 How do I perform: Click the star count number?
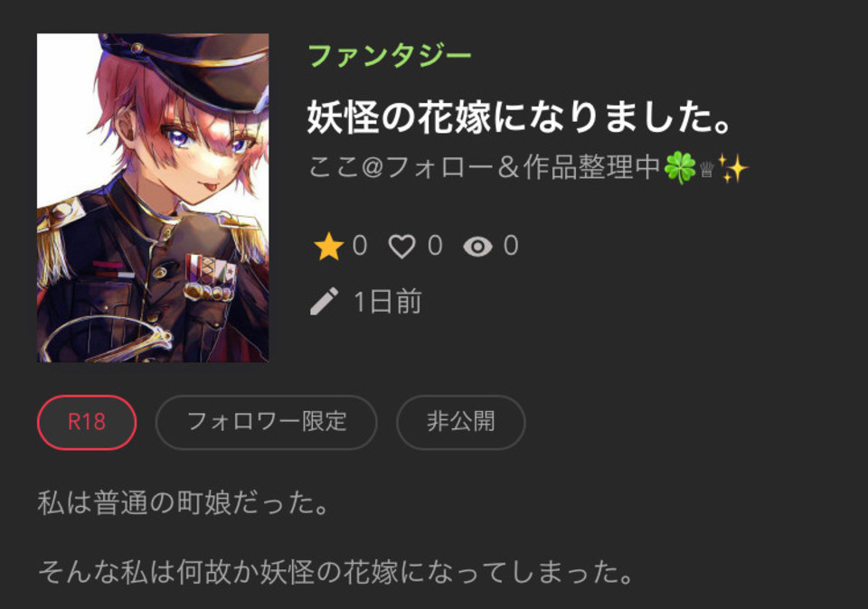(360, 245)
